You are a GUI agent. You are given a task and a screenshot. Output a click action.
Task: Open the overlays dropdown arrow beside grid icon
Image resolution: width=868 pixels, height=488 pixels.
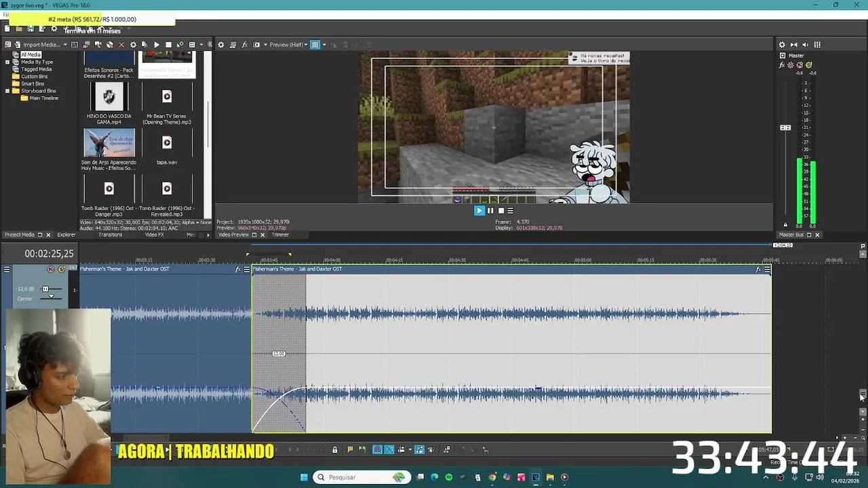(324, 45)
